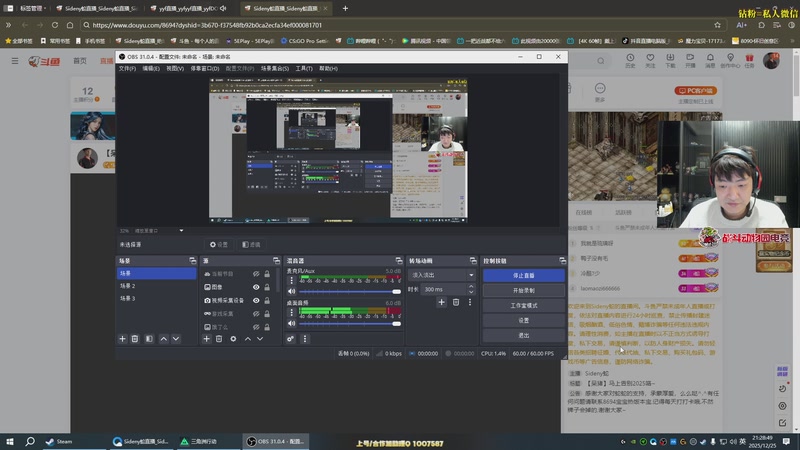This screenshot has width=800, height=450.
Task: Toggle the lock on 图像 source
Action: click(x=267, y=287)
